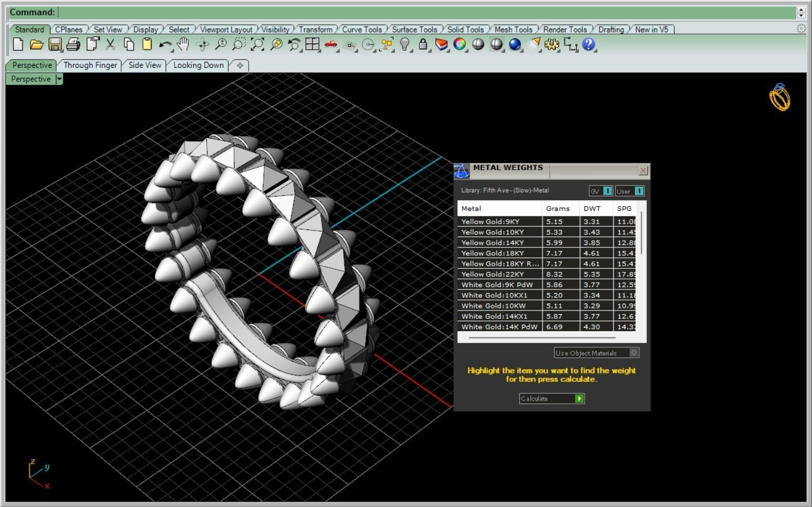Open the Perspective viewport dropdown arrow
This screenshot has height=507, width=812.
click(x=59, y=79)
